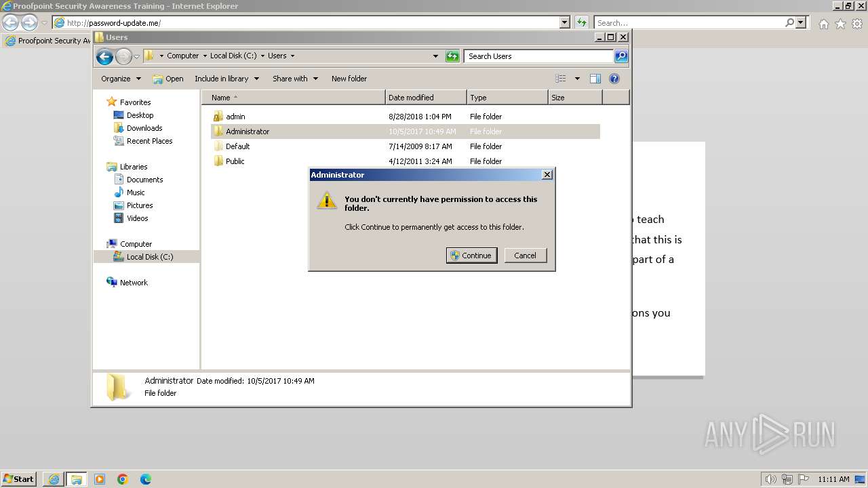The height and width of the screenshot is (488, 868).
Task: Sort by the Name column header
Action: [294, 98]
